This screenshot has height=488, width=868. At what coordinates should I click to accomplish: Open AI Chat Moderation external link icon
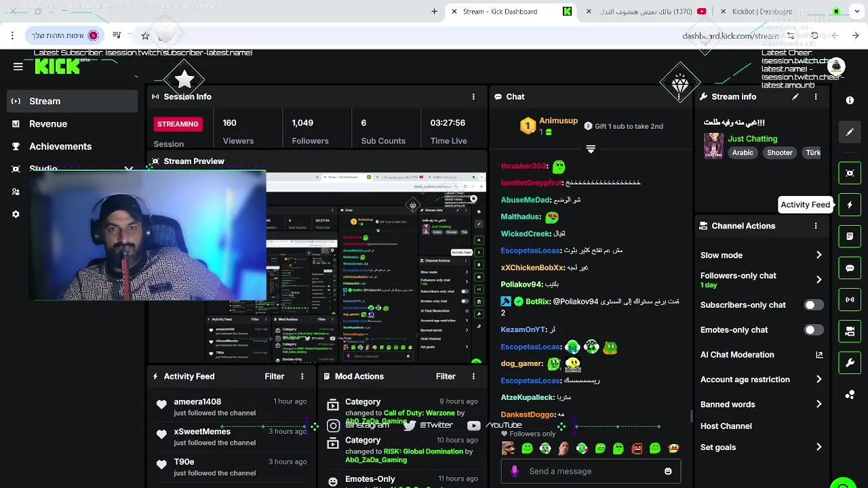coord(818,354)
